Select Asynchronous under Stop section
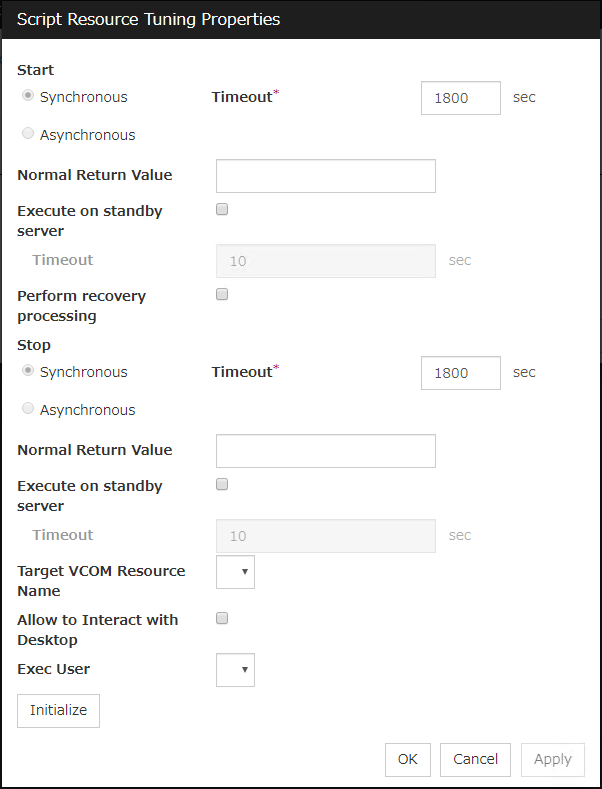 click(28, 409)
